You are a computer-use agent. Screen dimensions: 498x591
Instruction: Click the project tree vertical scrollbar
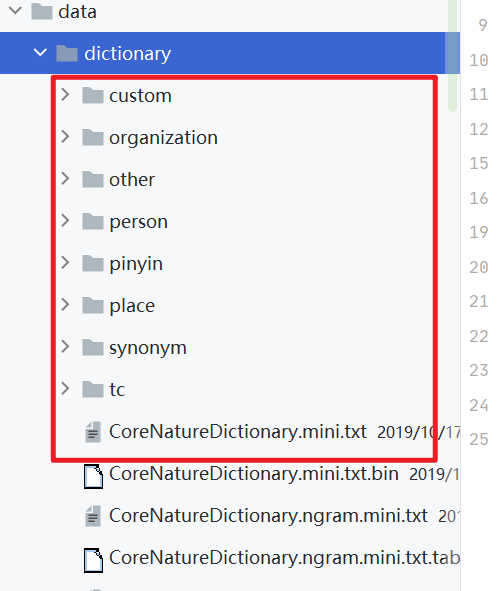point(452,56)
